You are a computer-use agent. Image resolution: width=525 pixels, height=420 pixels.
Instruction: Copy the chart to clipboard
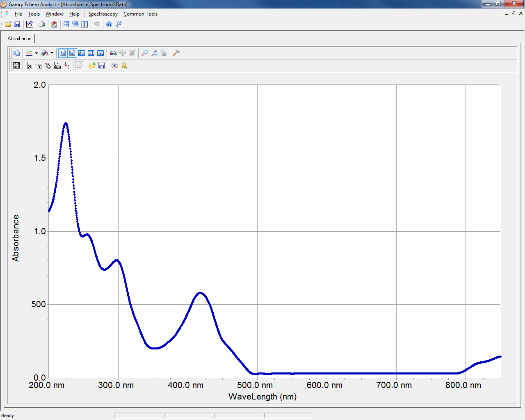pos(16,53)
